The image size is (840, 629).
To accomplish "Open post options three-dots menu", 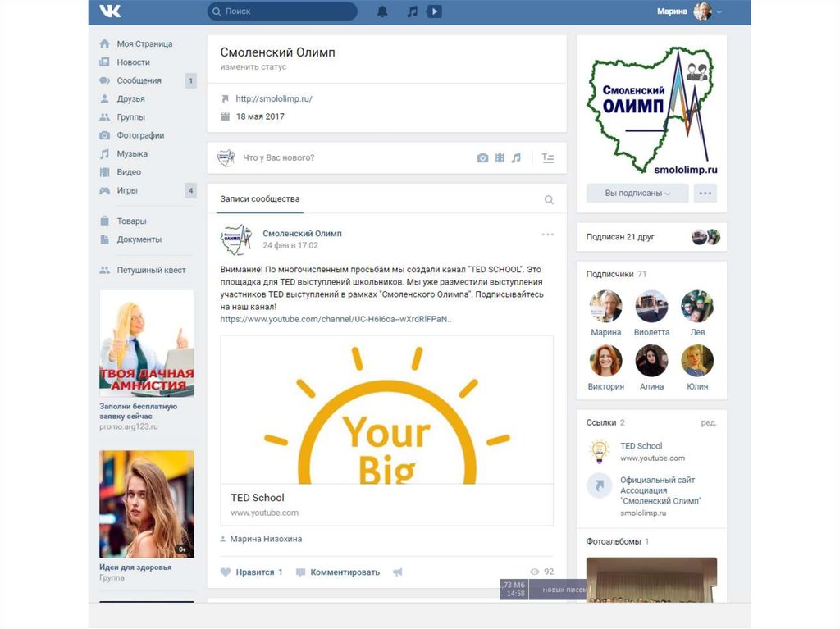I will [x=548, y=235].
